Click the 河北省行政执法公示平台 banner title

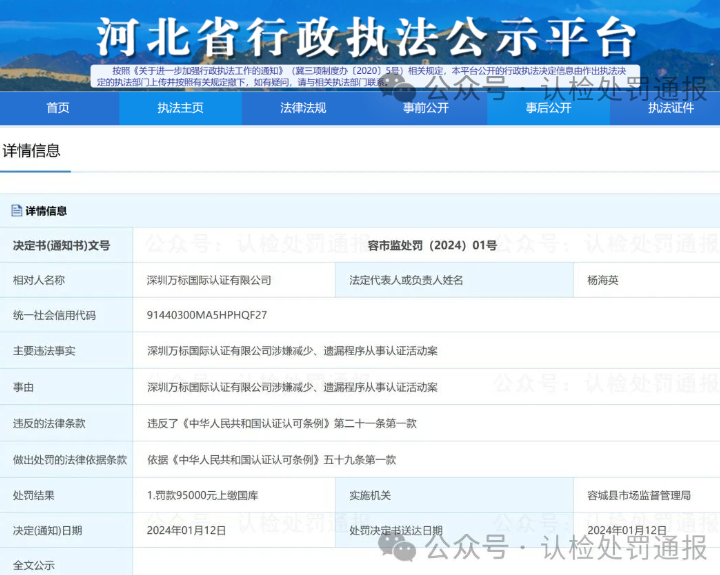[366, 38]
